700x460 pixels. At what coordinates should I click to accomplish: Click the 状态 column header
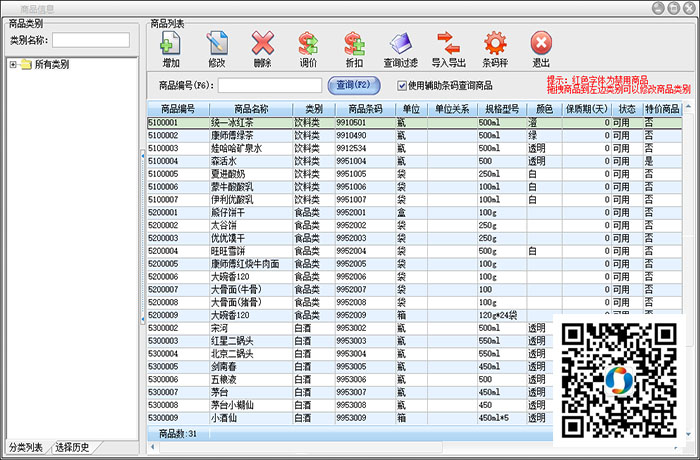pos(627,109)
